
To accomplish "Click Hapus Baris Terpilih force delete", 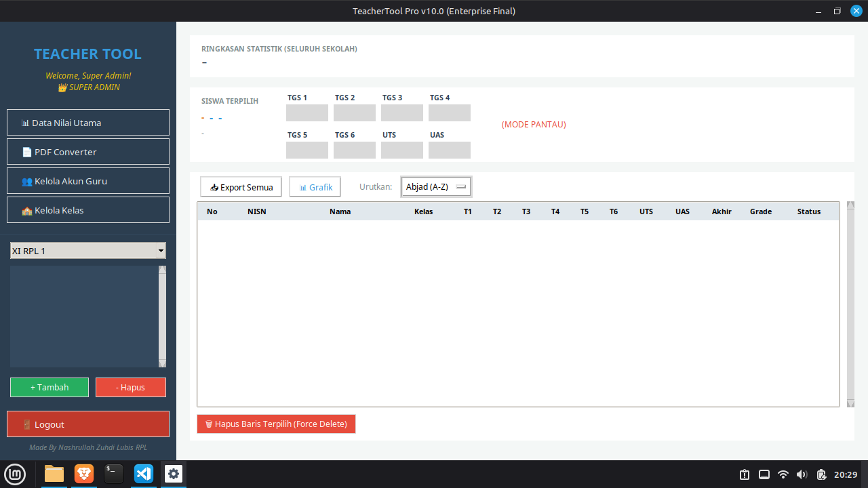I will click(x=276, y=424).
